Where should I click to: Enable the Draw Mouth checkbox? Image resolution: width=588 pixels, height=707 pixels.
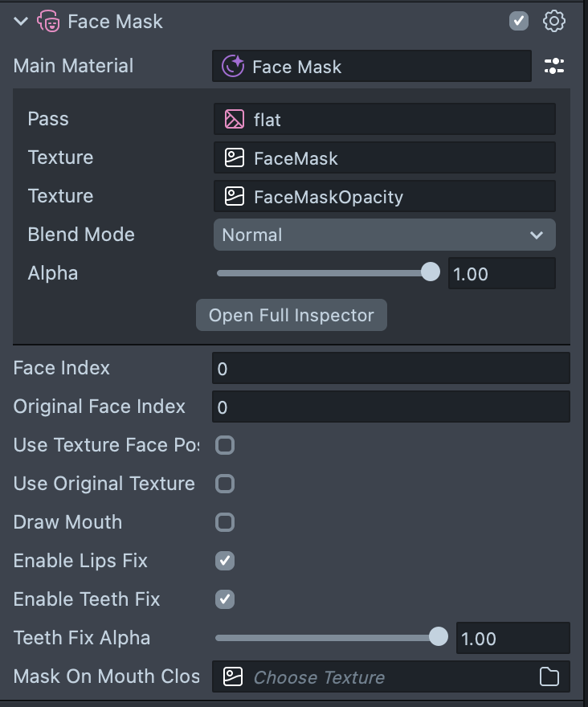pyautogui.click(x=225, y=522)
